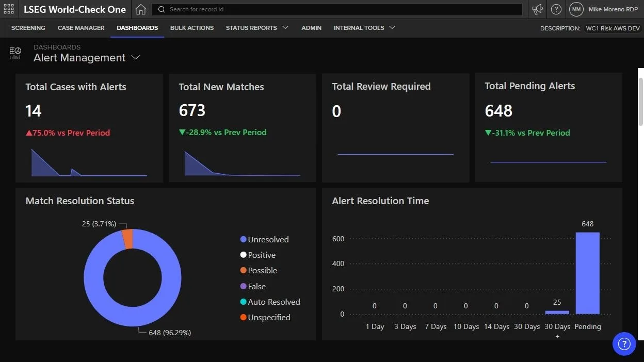Toggle Auto Resolved legend entry

pos(270,302)
